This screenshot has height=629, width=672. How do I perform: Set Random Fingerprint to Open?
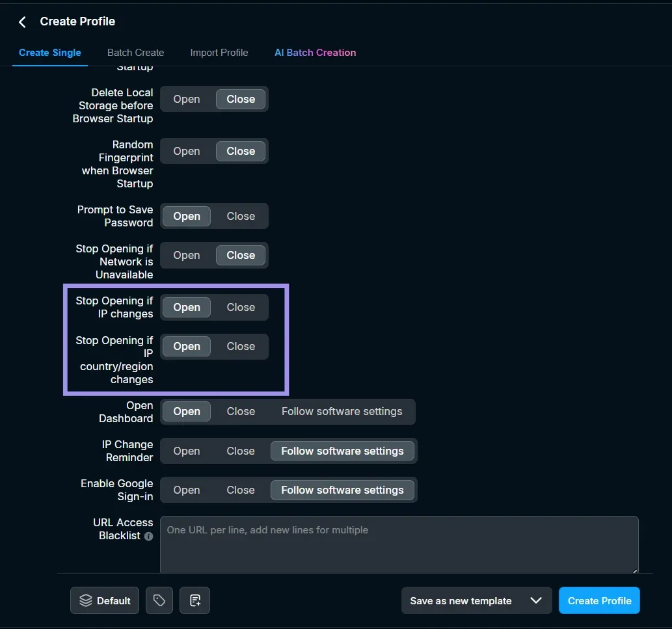pyautogui.click(x=187, y=152)
